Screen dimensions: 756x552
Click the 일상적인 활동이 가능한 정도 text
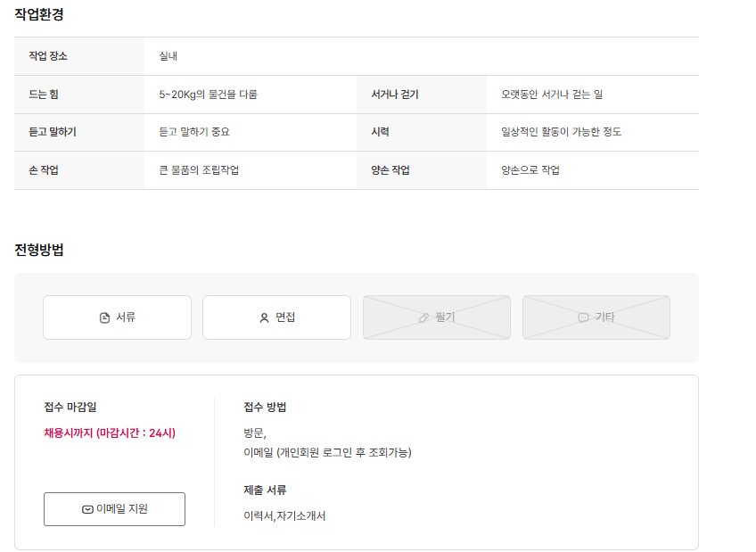tap(561, 132)
